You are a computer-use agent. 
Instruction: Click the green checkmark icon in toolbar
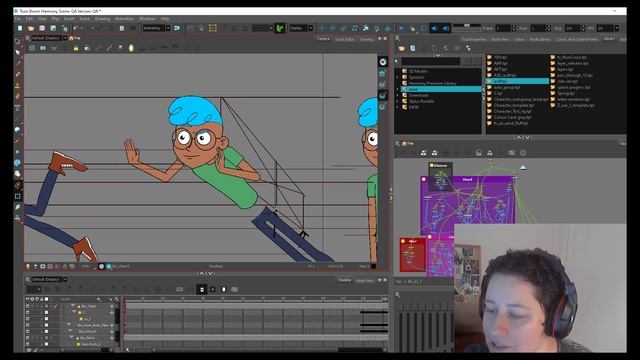click(x=280, y=28)
